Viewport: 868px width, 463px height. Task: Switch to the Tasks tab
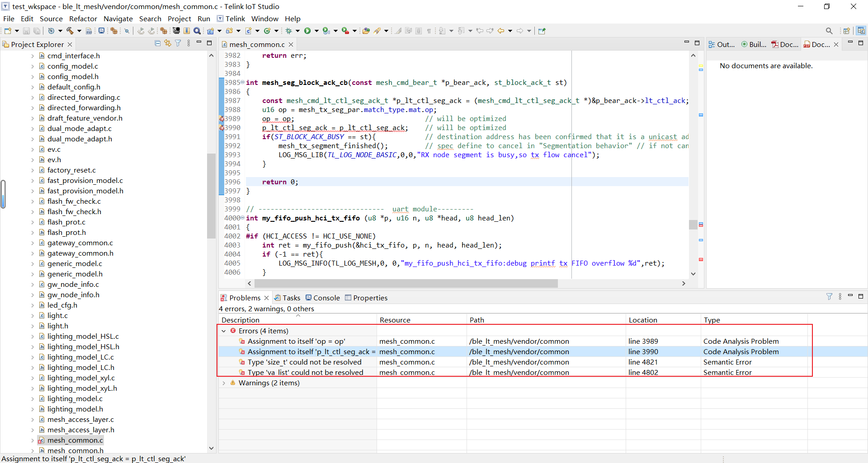pos(287,298)
